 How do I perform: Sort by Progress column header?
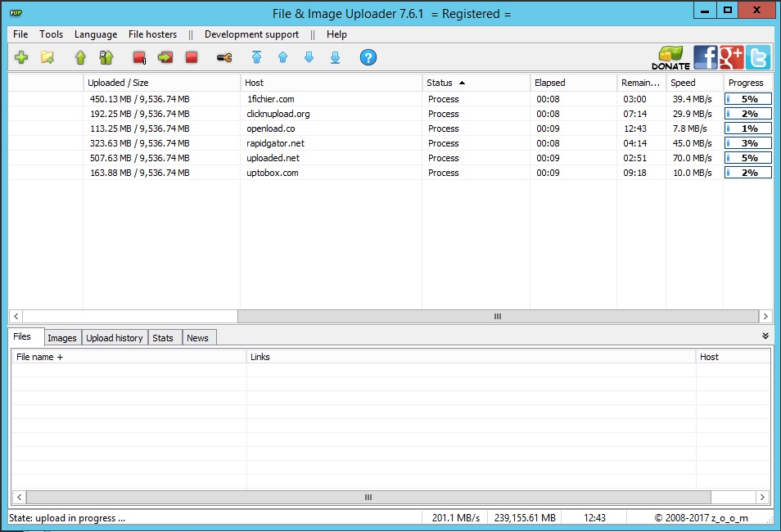(748, 83)
